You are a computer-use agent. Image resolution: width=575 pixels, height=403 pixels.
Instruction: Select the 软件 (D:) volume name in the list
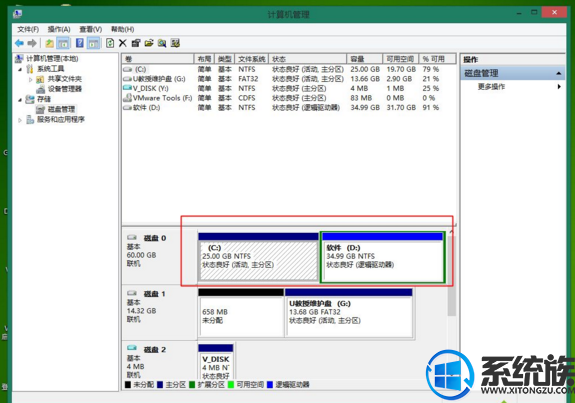coord(146,107)
